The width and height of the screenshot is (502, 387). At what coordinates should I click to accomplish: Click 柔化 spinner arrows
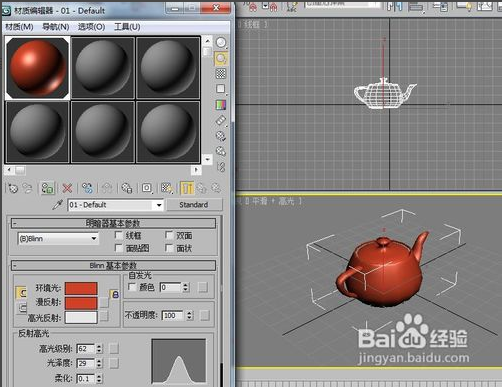(99, 378)
